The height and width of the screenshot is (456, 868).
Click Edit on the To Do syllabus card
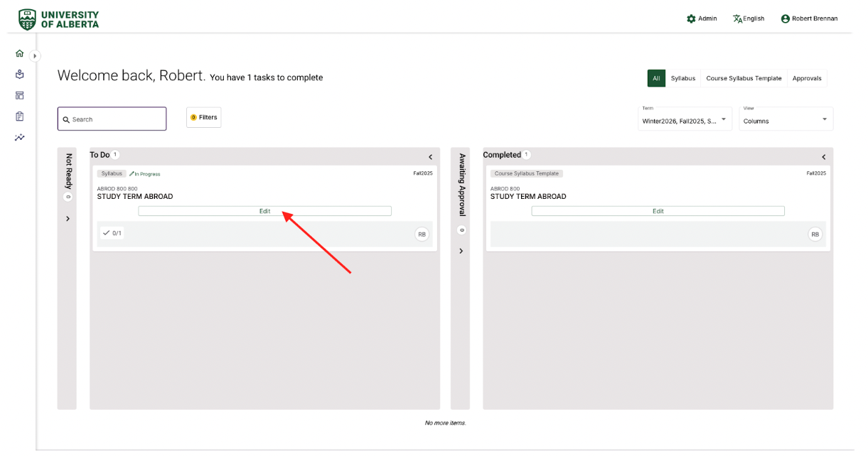(x=264, y=211)
